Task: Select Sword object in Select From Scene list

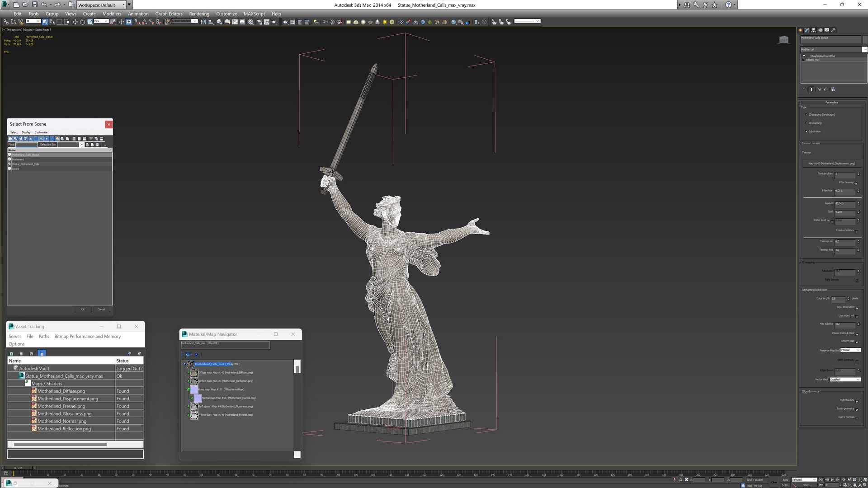Action: pyautogui.click(x=60, y=169)
